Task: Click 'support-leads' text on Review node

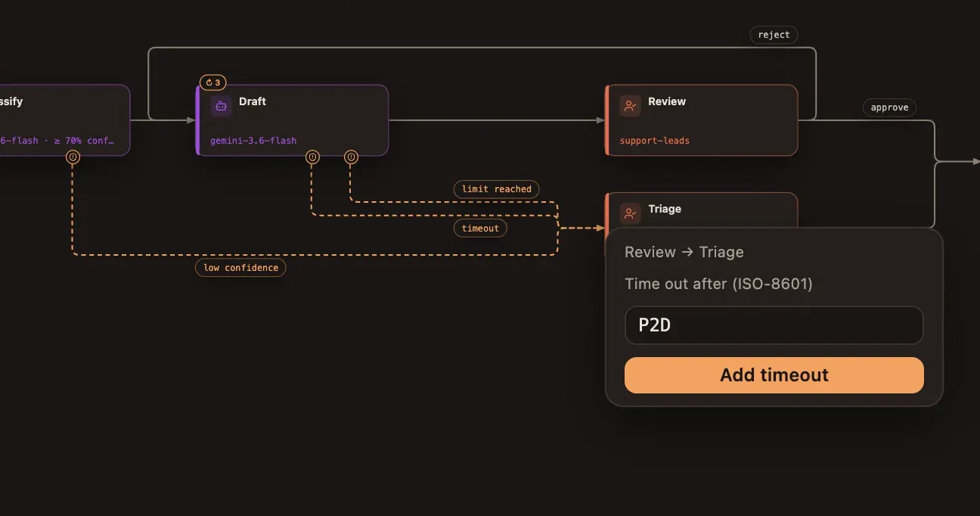Action: [x=655, y=141]
